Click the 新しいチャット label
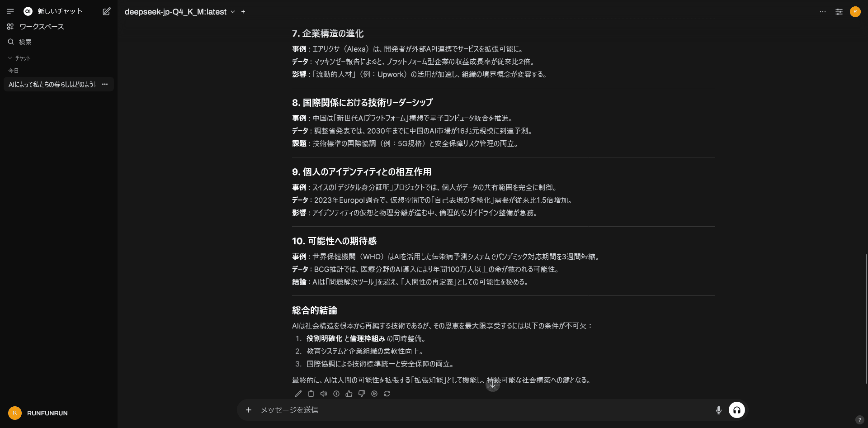 click(60, 11)
